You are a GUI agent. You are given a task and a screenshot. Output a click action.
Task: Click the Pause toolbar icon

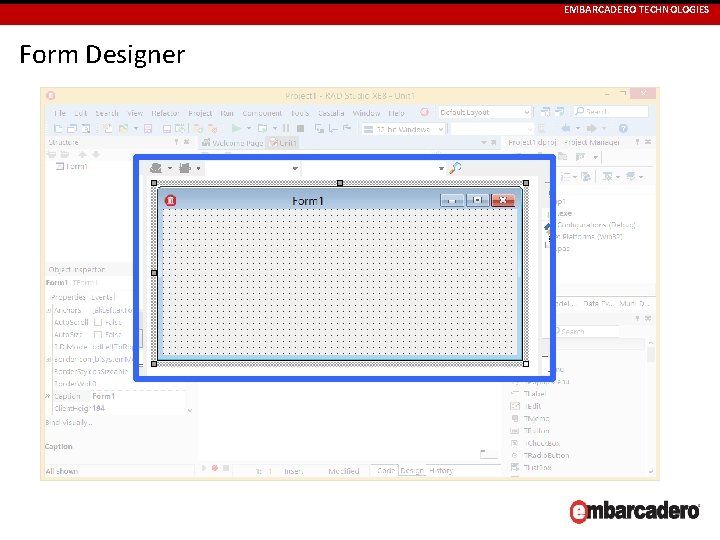(286, 129)
